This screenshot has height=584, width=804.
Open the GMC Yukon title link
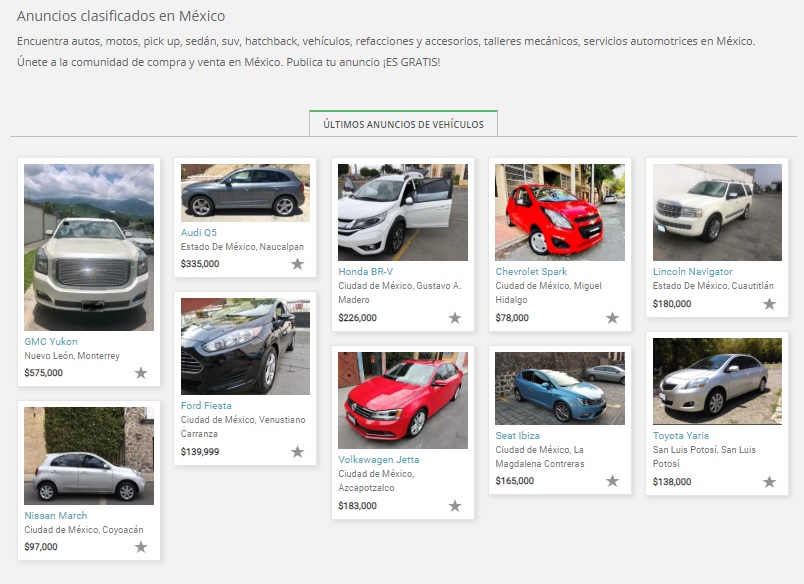pos(51,341)
